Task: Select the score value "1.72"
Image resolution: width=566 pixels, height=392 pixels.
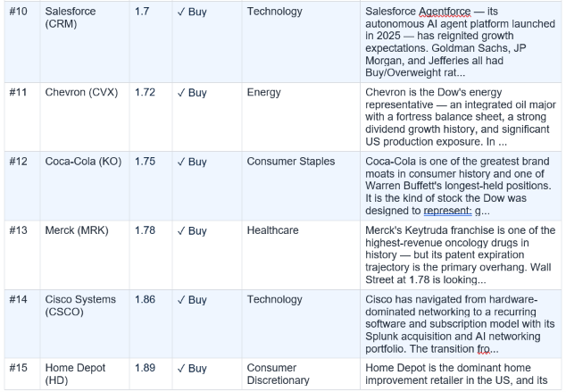Action: [145, 92]
